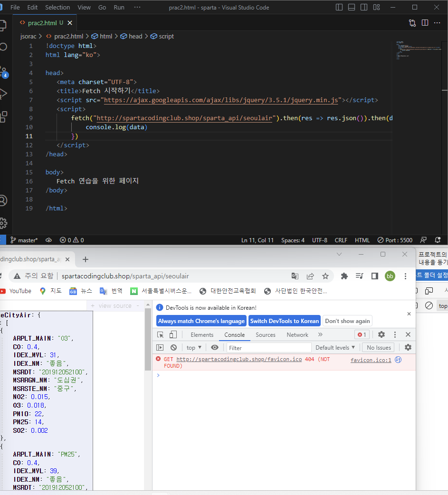Screen dimensions: 448x495
Task: Open YouTube bookmark
Action: 16,291
